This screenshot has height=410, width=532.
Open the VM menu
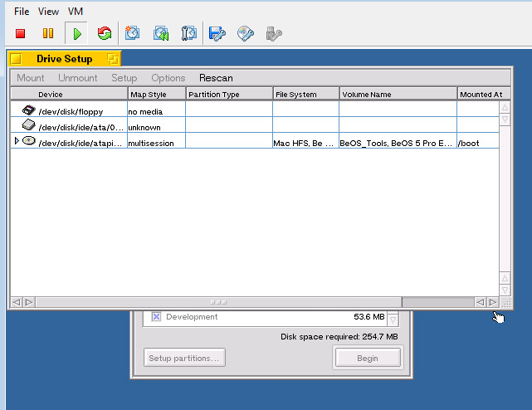[76, 12]
